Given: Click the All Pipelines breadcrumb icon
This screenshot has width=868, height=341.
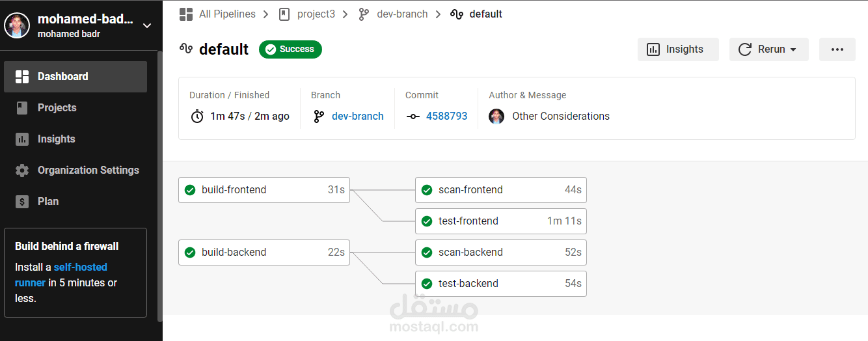Looking at the screenshot, I should [x=186, y=14].
